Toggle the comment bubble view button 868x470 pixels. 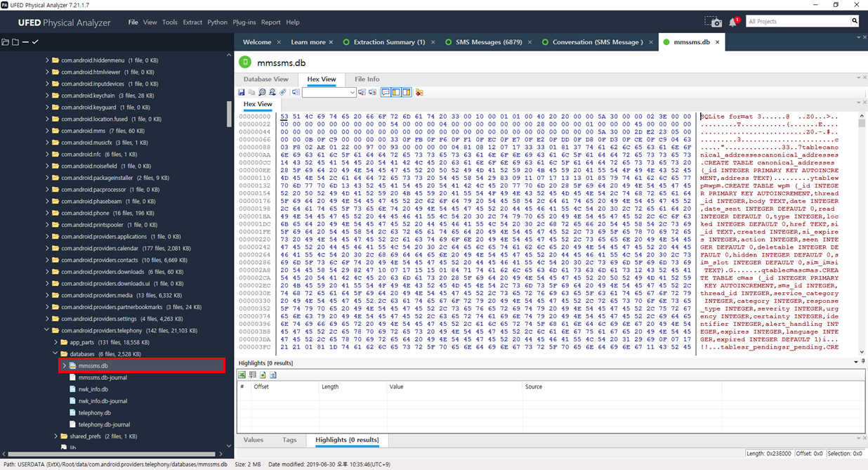[x=386, y=92]
